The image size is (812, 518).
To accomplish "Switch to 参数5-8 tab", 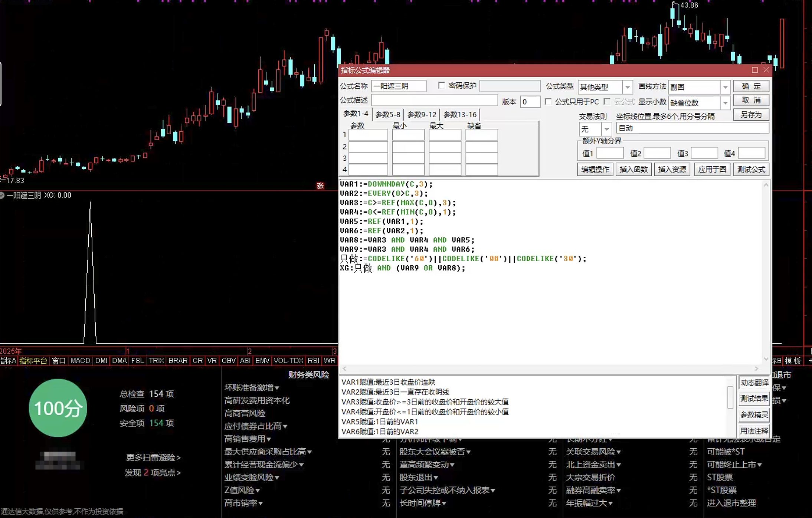I will (x=388, y=115).
